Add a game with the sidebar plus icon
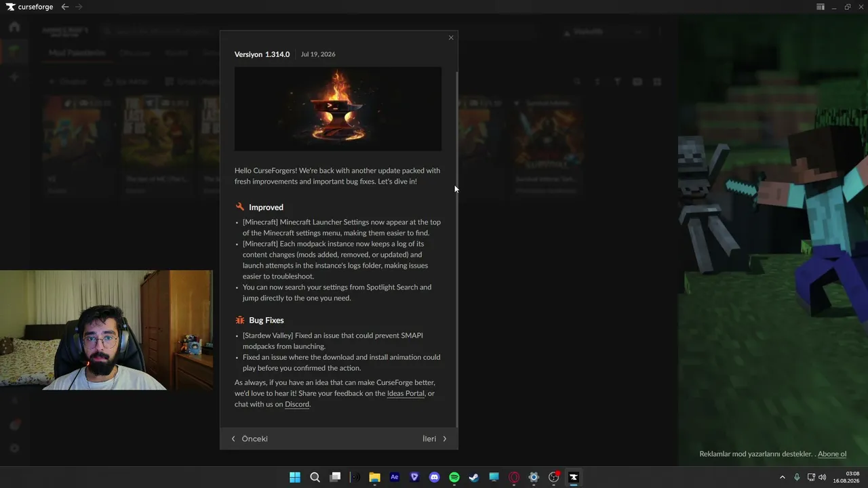The width and height of the screenshot is (868, 488). click(14, 77)
